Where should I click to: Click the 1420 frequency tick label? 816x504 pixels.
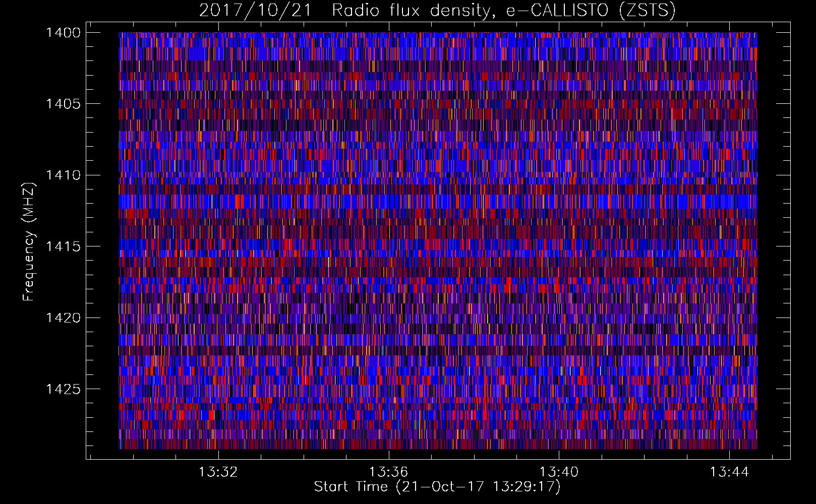coord(63,318)
